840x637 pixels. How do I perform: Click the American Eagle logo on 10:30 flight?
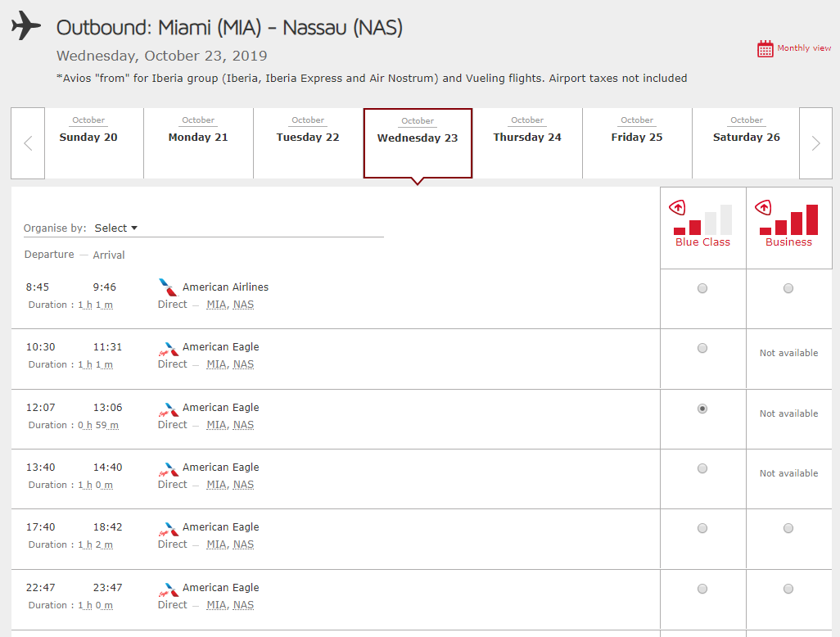click(168, 349)
